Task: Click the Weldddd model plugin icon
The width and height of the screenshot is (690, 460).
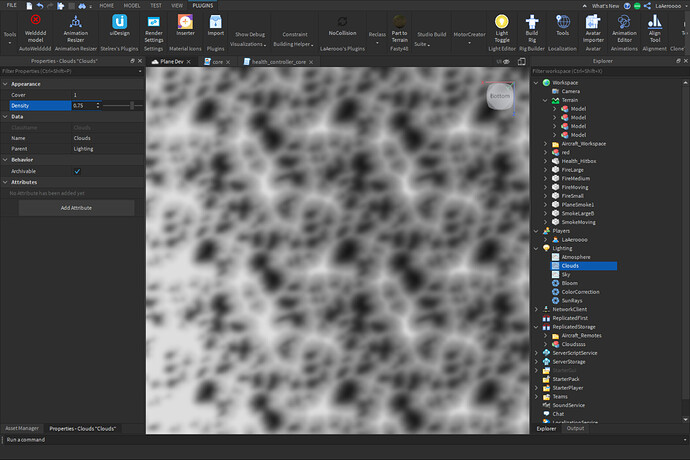Action: [35, 22]
